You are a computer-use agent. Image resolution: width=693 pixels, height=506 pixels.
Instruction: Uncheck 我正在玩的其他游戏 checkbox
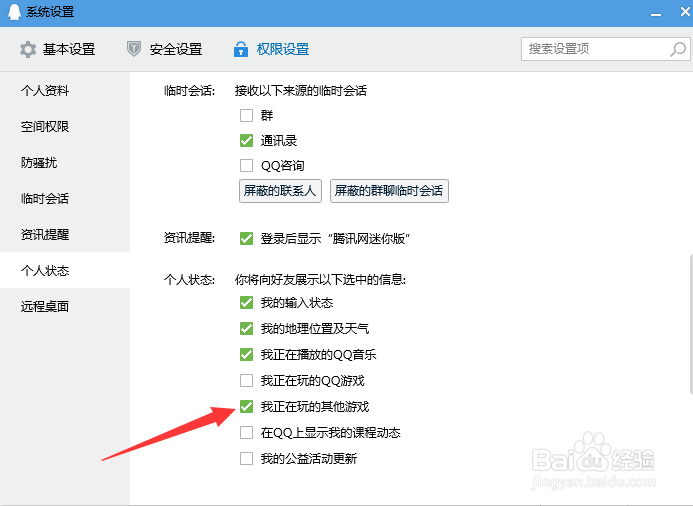pos(246,406)
